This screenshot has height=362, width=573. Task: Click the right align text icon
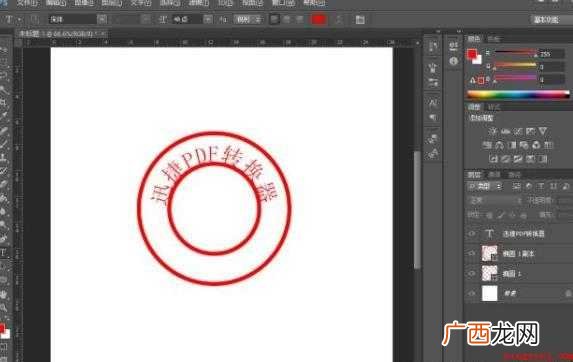[x=300, y=20]
